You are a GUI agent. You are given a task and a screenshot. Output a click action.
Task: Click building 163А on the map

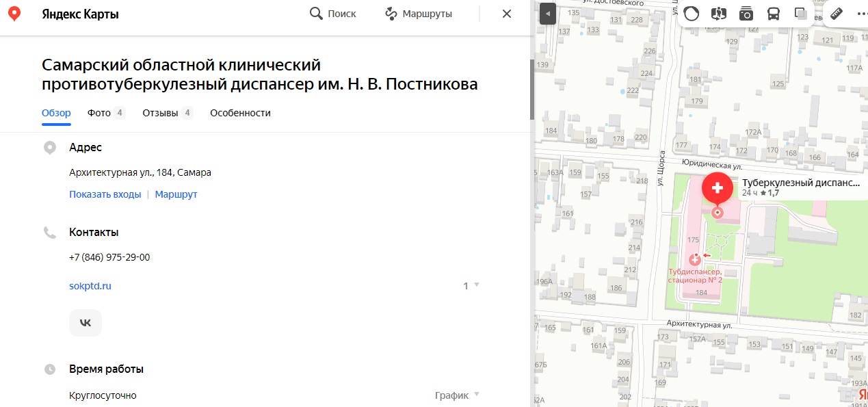tap(555, 172)
